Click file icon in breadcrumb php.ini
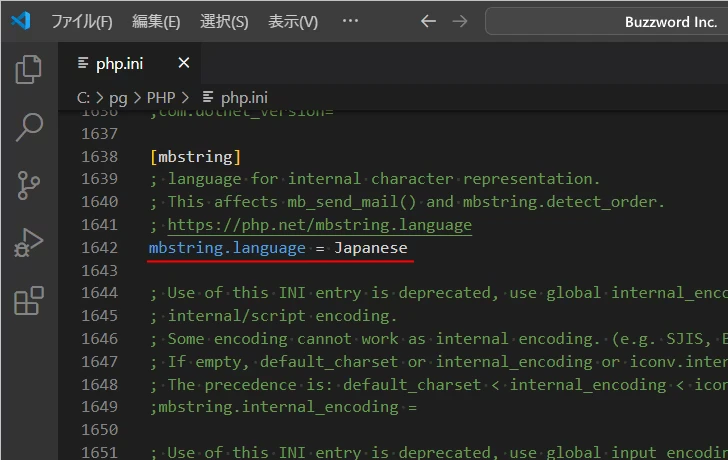728x460 pixels. click(208, 97)
